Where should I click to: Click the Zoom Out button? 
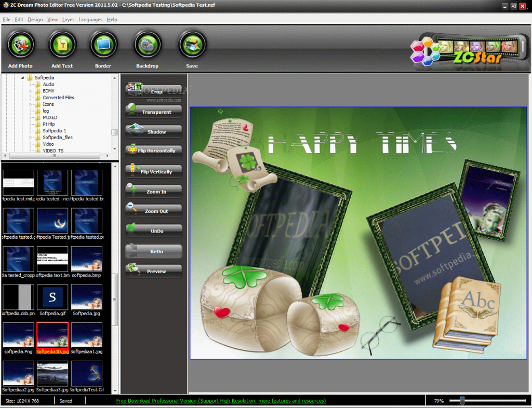pos(154,211)
